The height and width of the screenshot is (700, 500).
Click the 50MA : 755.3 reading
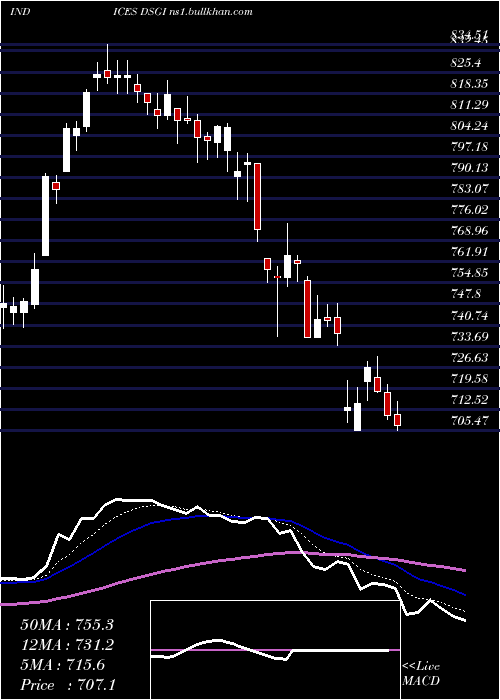point(67,625)
